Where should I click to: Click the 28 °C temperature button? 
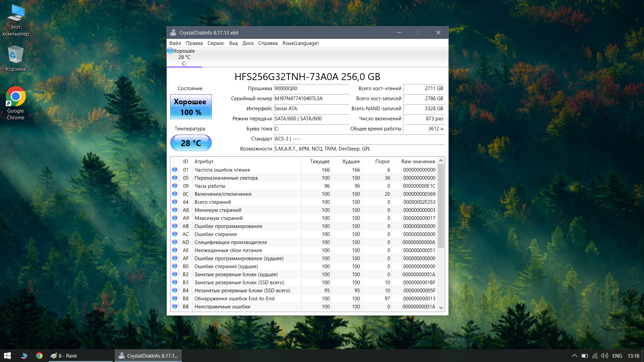(x=191, y=143)
